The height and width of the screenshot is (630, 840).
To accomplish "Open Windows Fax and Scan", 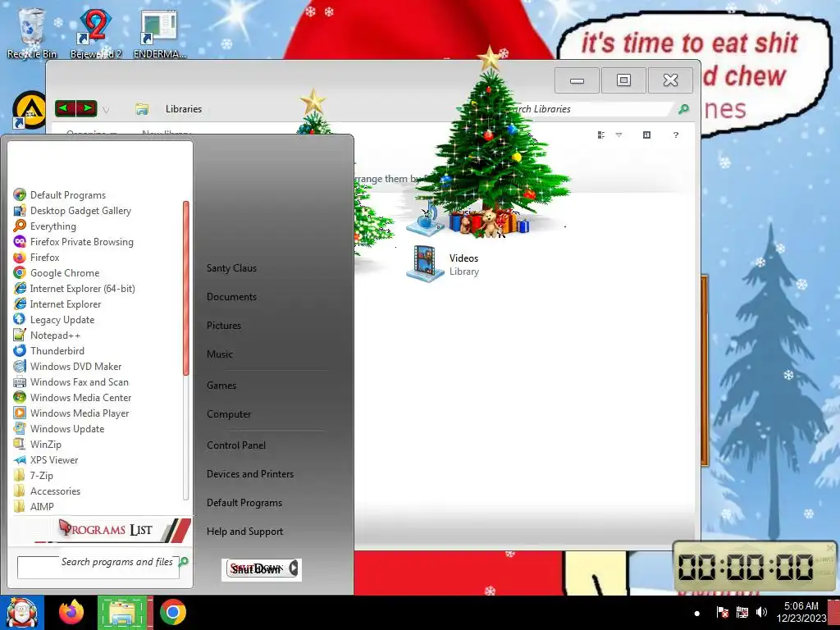I will [71, 381].
